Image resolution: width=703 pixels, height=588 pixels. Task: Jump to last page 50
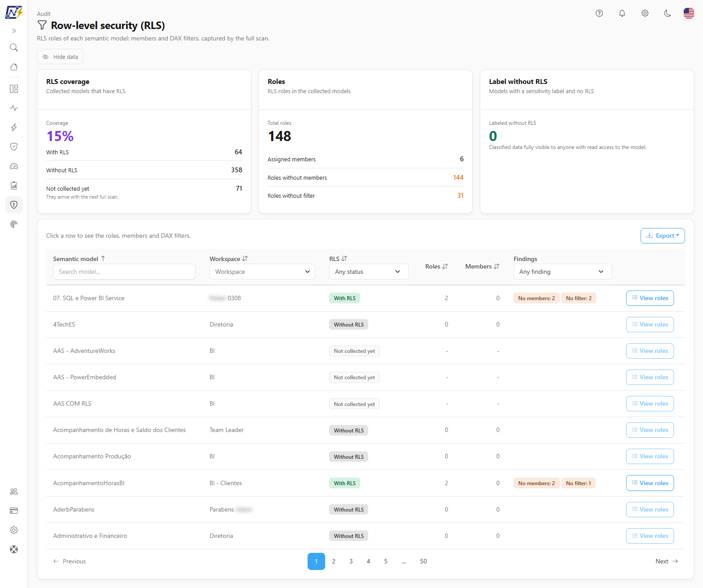pos(424,561)
